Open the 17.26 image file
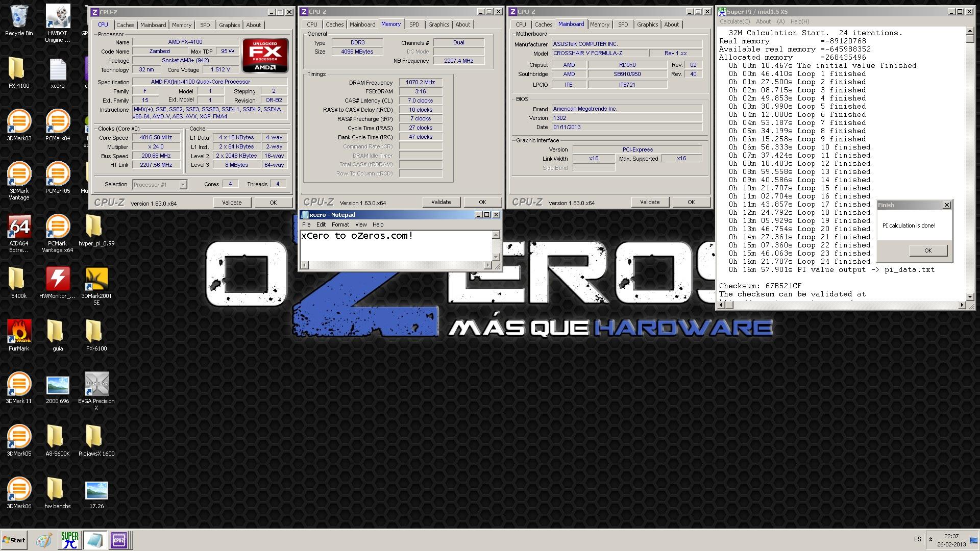Screen dimensions: 980x551 pyautogui.click(x=96, y=493)
